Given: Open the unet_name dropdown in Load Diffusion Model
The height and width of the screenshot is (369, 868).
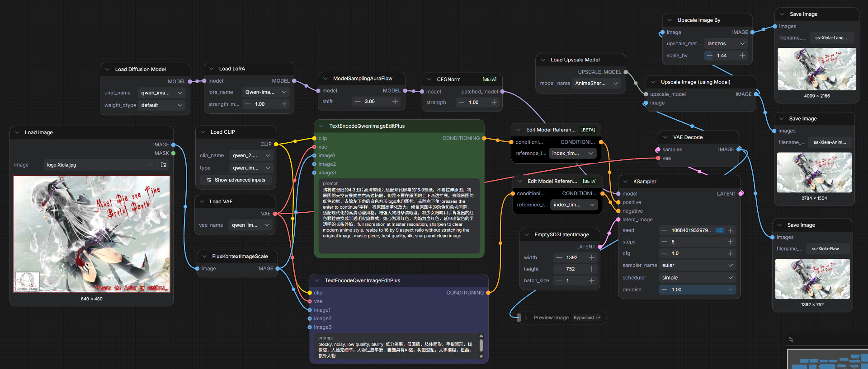Looking at the screenshot, I should [x=162, y=93].
